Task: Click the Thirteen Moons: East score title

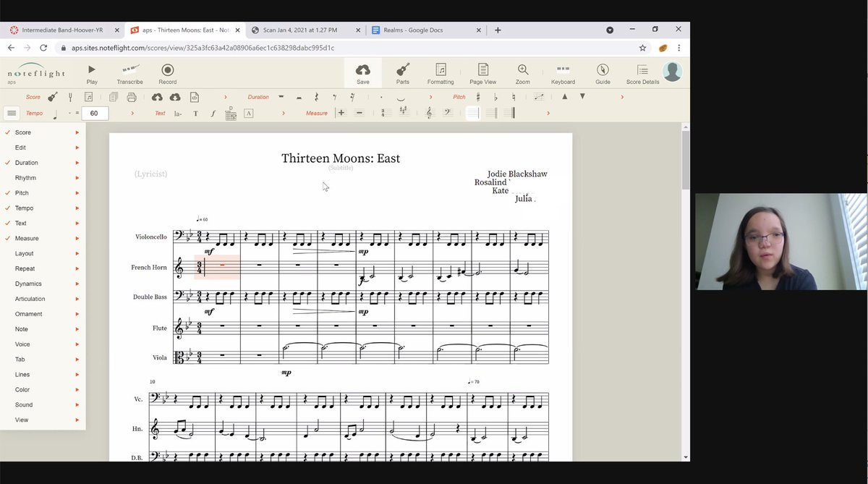Action: point(341,158)
